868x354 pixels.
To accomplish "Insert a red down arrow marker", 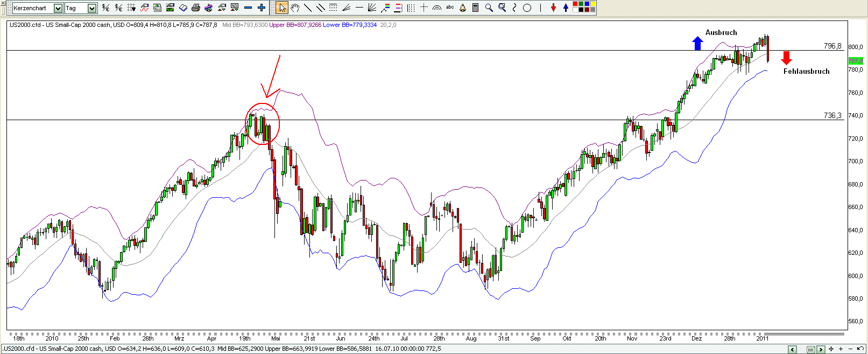I will coord(553,8).
